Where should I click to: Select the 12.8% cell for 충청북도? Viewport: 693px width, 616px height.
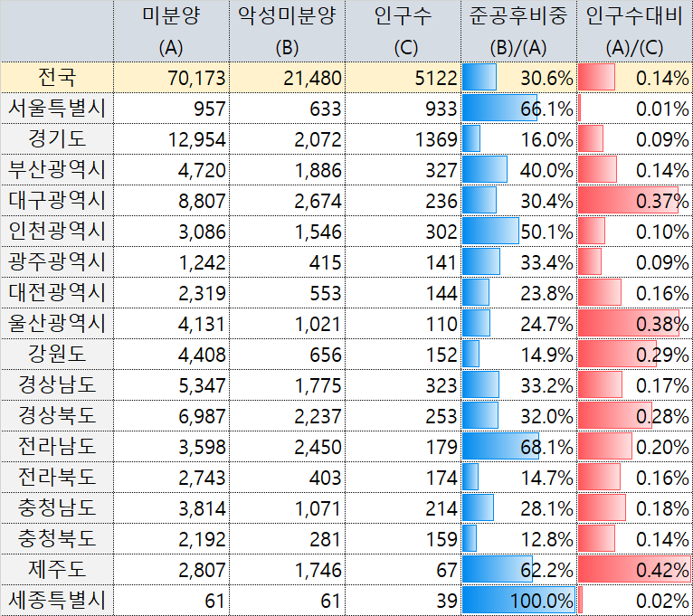(519, 538)
